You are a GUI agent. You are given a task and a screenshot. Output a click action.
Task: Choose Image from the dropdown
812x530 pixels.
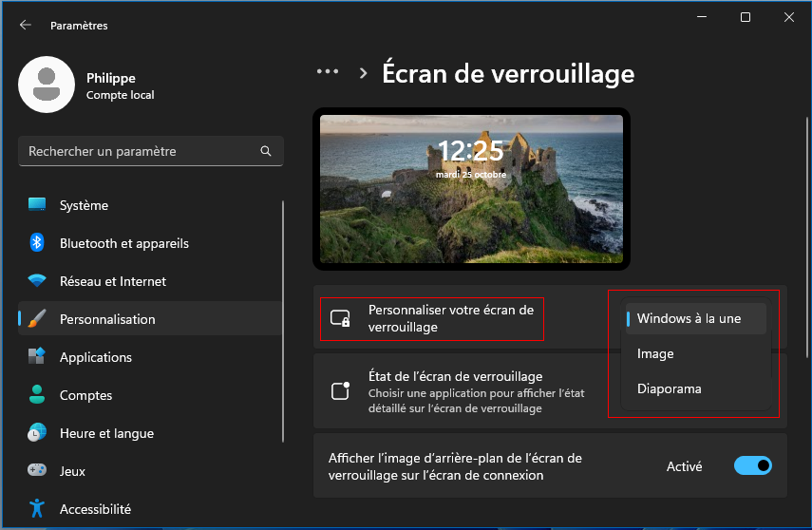click(695, 353)
